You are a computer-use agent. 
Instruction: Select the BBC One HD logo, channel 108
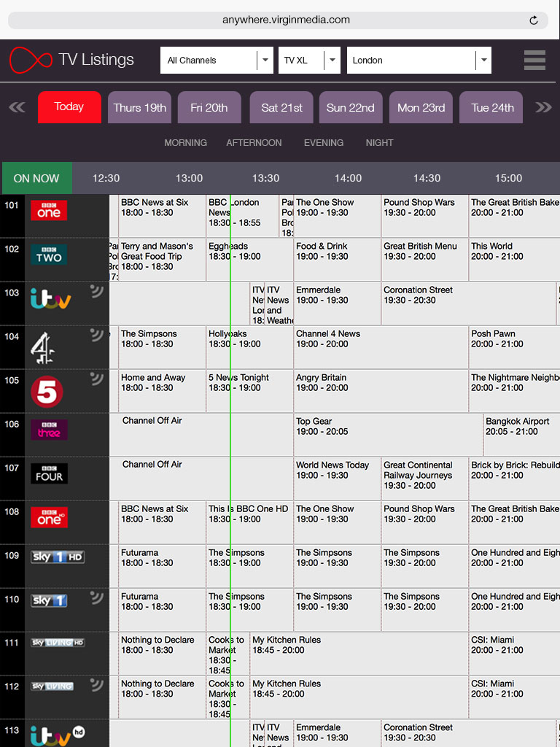[x=49, y=517]
